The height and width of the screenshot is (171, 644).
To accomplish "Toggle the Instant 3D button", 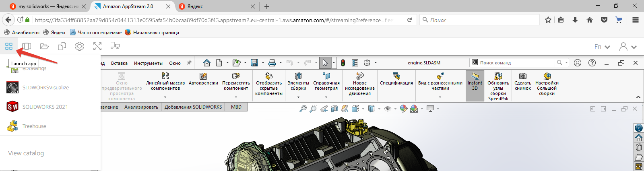I will coord(475,85).
